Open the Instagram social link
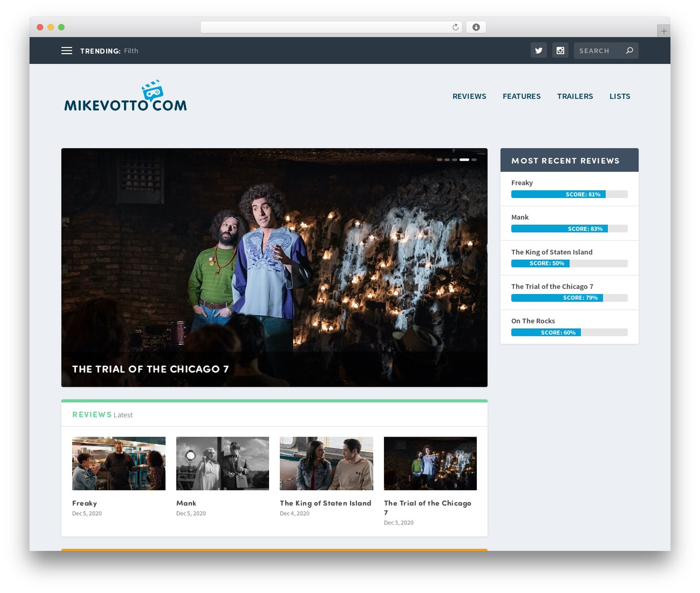 pyautogui.click(x=561, y=50)
